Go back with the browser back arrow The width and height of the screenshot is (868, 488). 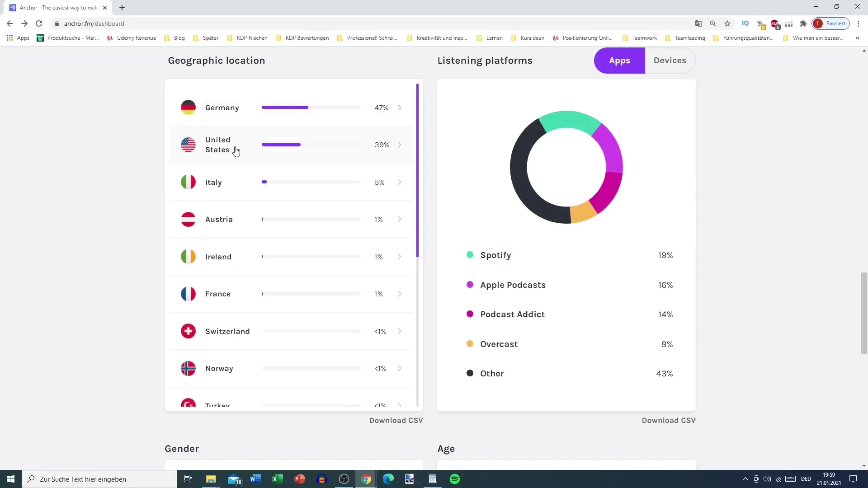point(10,23)
